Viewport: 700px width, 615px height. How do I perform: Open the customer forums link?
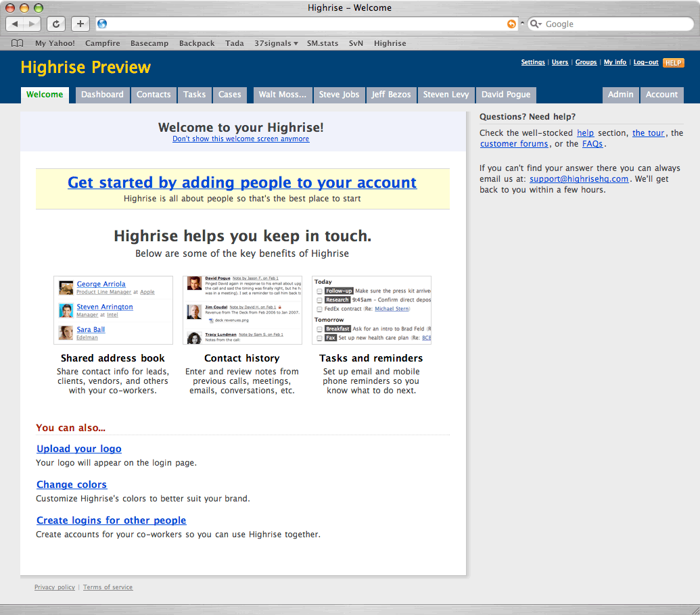pyautogui.click(x=514, y=143)
